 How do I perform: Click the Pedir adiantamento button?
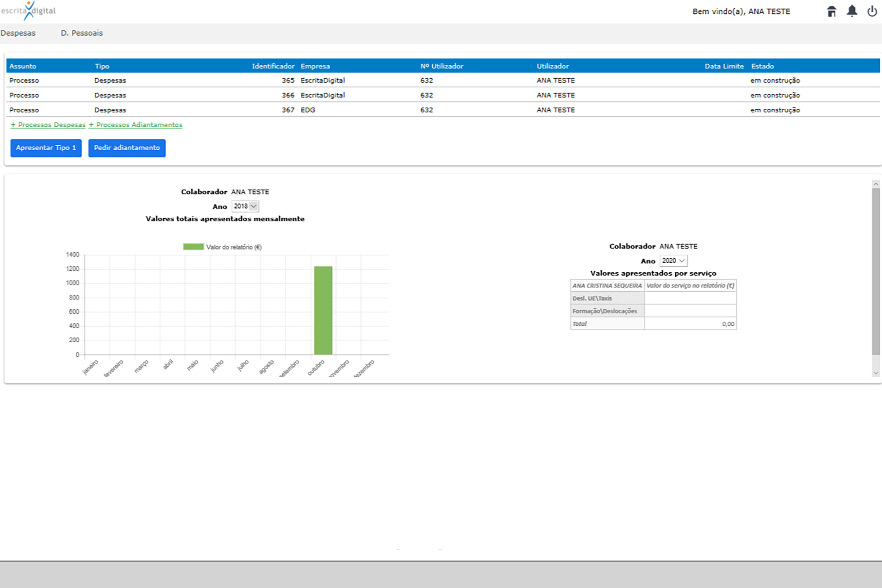point(127,148)
